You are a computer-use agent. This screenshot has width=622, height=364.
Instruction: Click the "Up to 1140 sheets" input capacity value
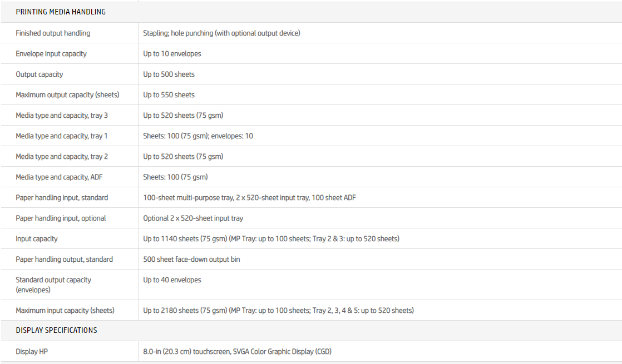pos(271,239)
